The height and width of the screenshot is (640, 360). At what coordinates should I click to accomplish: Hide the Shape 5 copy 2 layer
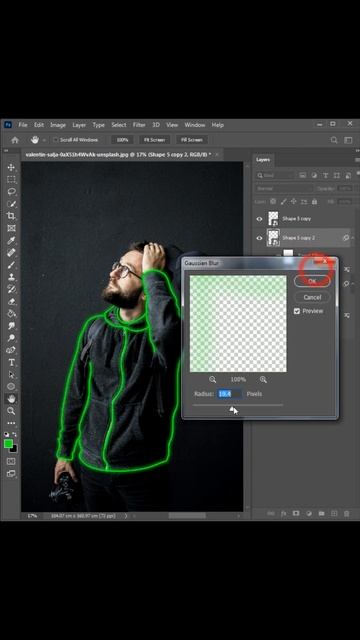(259, 238)
